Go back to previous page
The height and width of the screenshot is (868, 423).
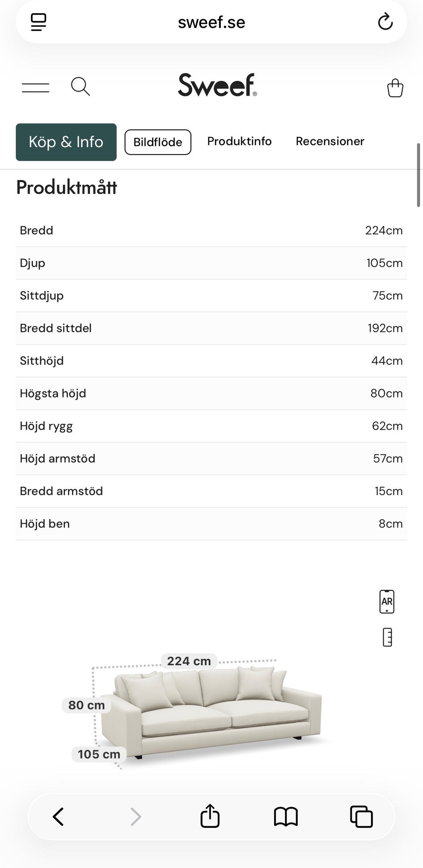pos(58,817)
